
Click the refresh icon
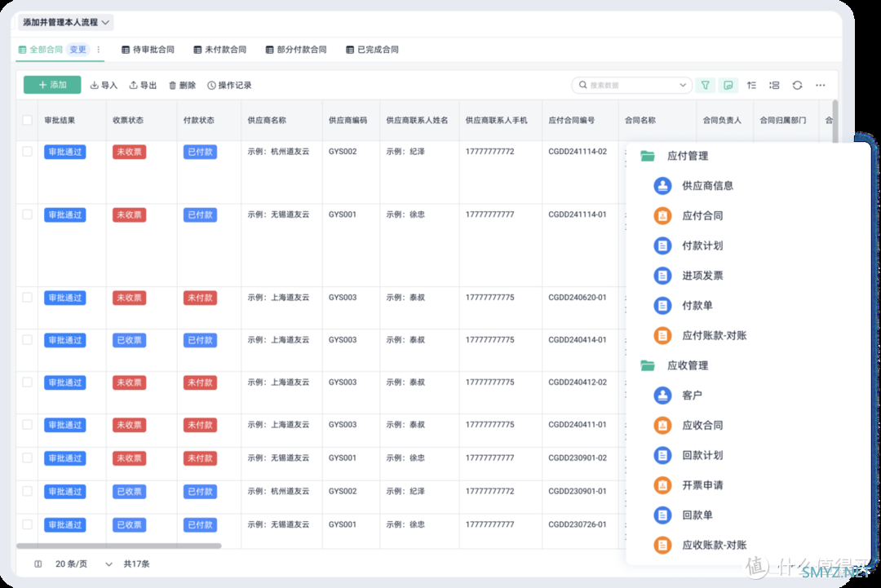797,86
